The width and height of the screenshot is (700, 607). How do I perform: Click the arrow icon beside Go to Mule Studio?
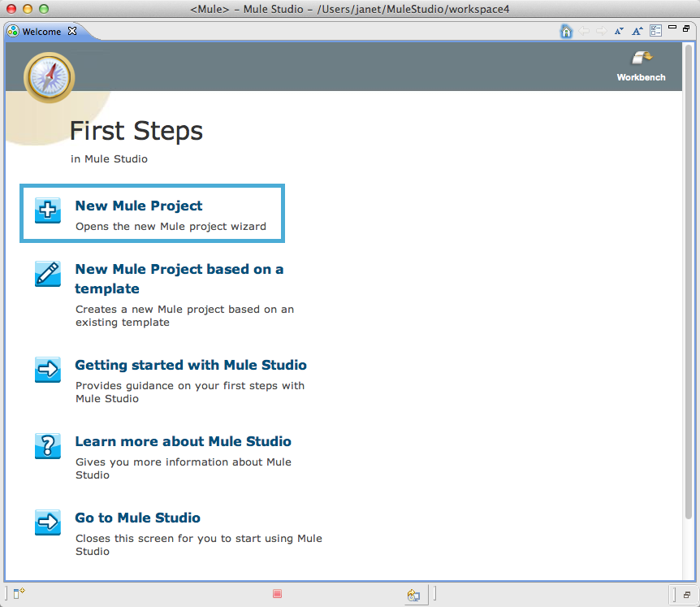point(48,522)
